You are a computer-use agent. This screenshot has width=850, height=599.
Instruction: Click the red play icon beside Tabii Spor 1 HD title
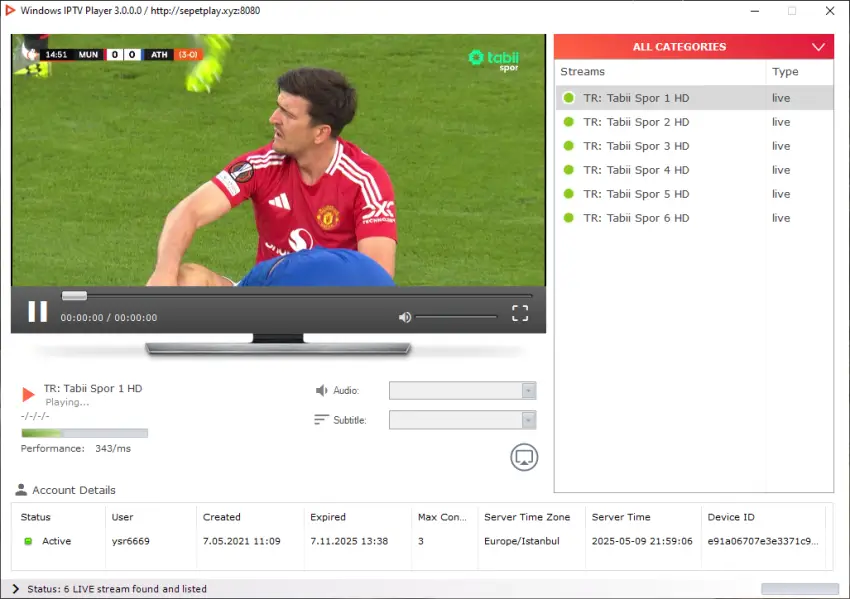click(x=28, y=394)
